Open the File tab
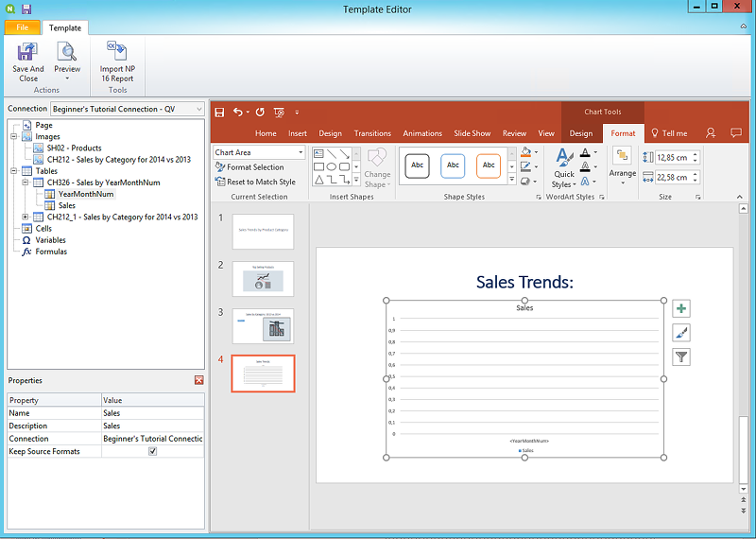The image size is (756, 539). pos(22,28)
